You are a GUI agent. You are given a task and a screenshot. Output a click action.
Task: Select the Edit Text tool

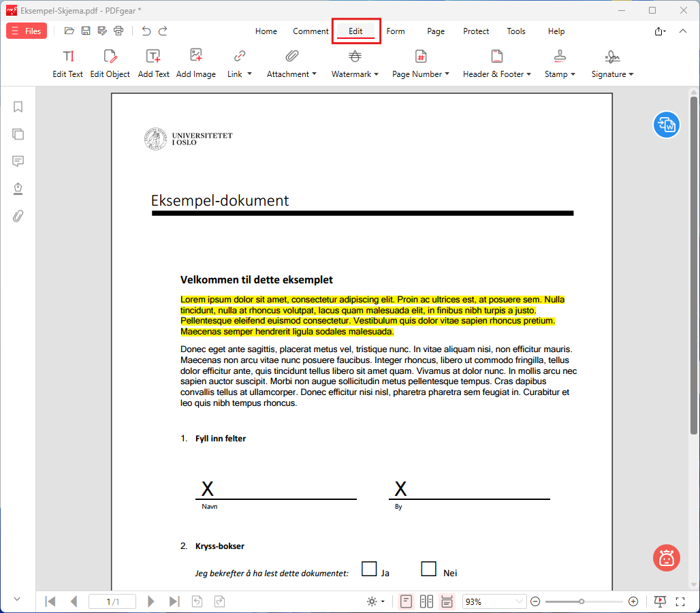(x=68, y=64)
